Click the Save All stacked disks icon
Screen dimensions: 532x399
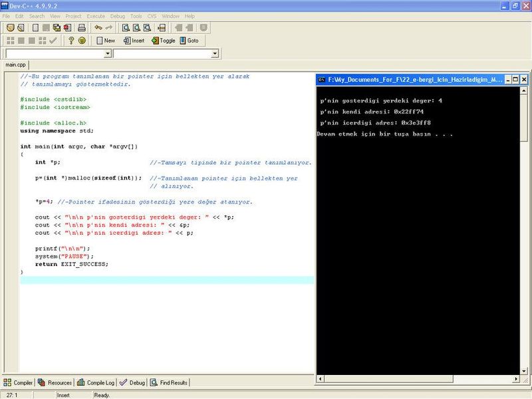(x=57, y=28)
